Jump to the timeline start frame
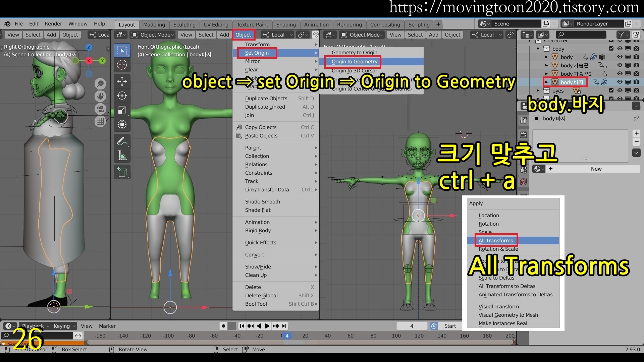This screenshot has height=362, width=644. pyautogui.click(x=242, y=326)
